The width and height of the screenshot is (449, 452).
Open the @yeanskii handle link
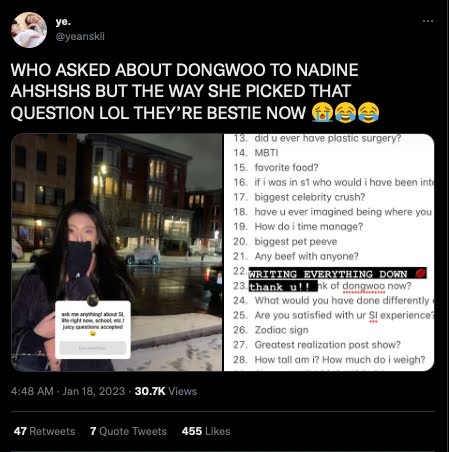click(x=80, y=36)
